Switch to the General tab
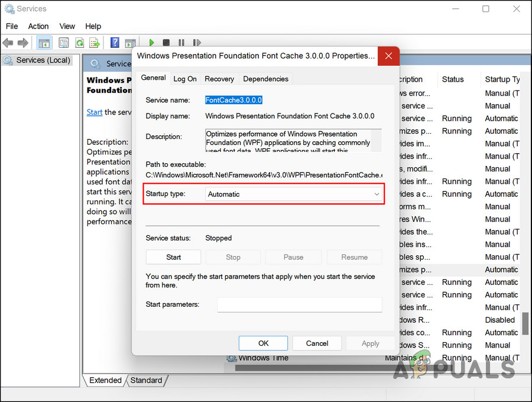532x402 pixels. [x=153, y=77]
